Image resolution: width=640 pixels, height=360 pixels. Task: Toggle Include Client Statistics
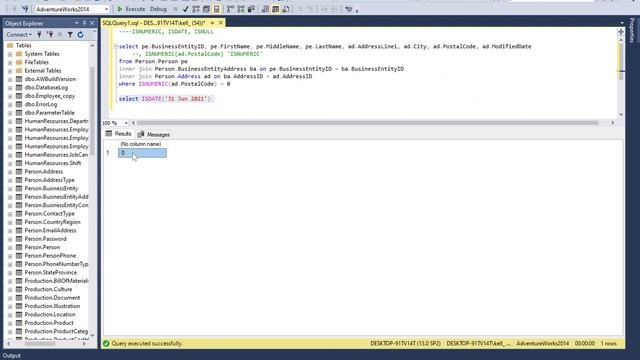251,9
